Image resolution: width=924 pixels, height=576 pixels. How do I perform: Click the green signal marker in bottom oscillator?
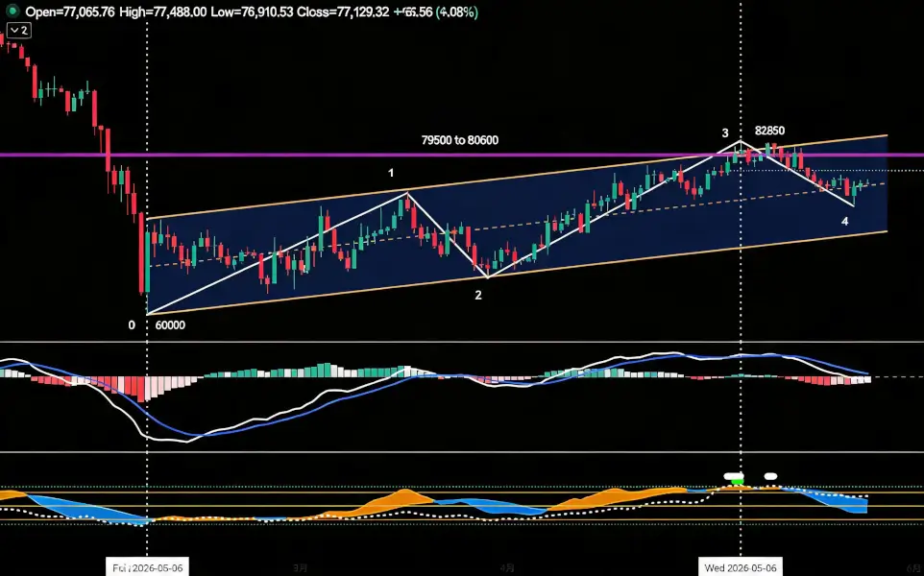(737, 482)
